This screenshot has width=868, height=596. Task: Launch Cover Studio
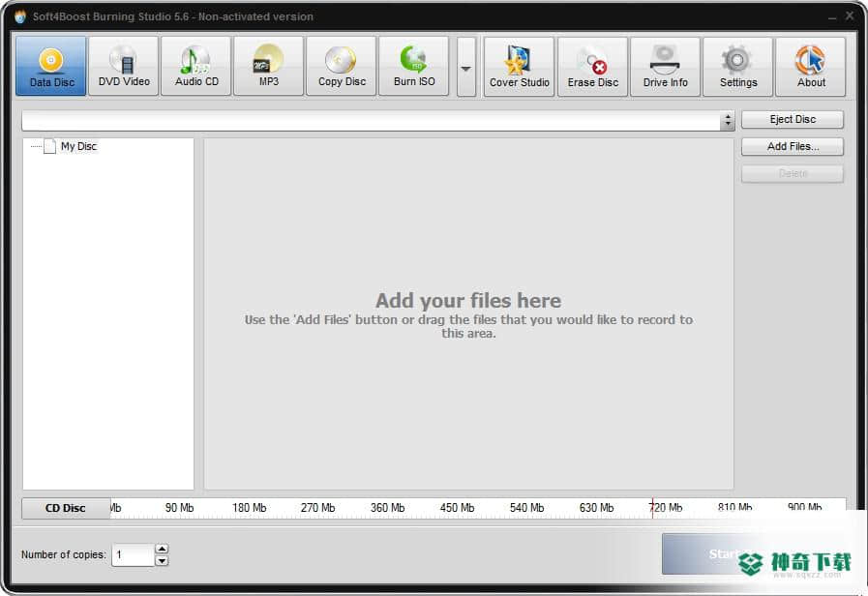pos(520,67)
